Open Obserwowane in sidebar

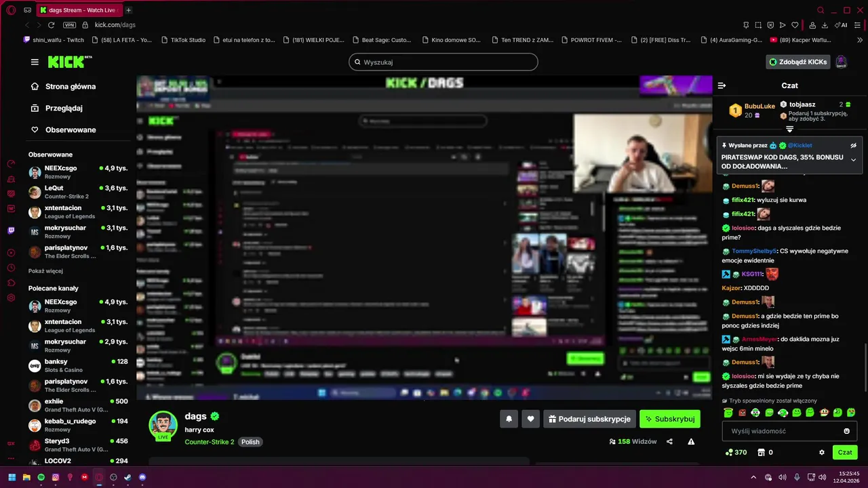(x=64, y=130)
